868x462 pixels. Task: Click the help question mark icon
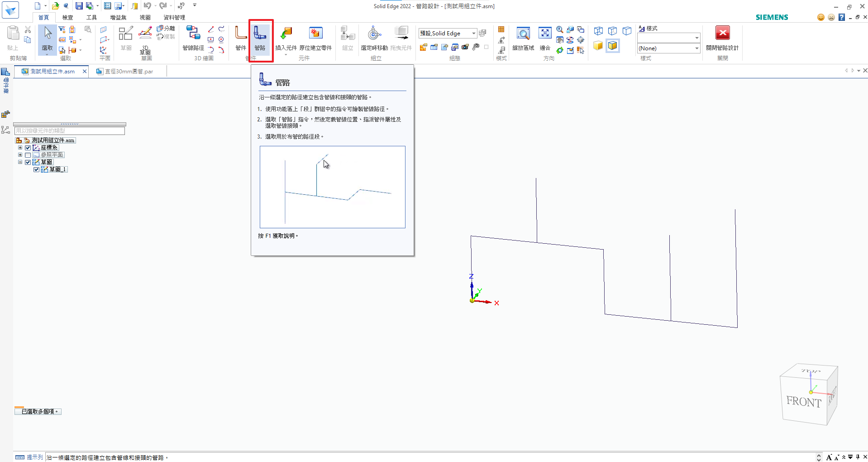(x=842, y=17)
